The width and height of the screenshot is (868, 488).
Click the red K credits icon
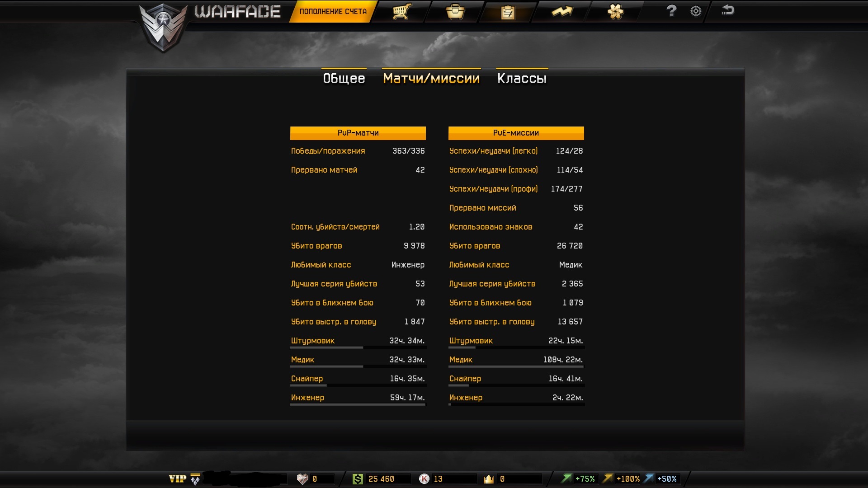[x=424, y=479]
